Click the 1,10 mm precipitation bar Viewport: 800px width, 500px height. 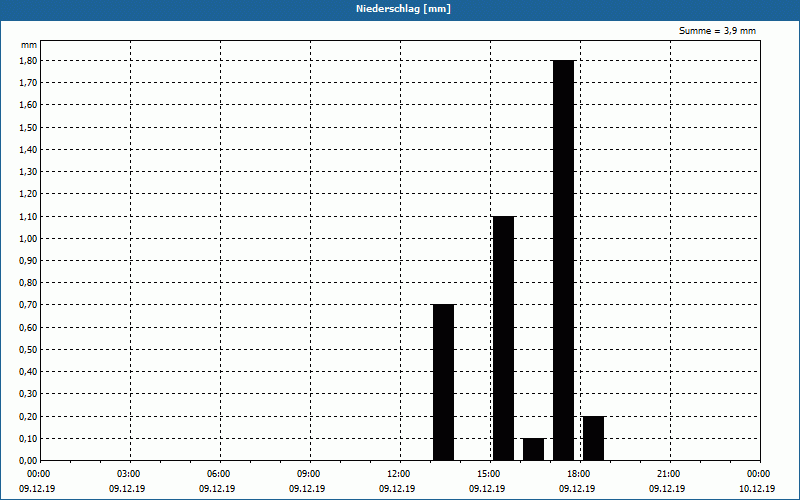coord(504,339)
